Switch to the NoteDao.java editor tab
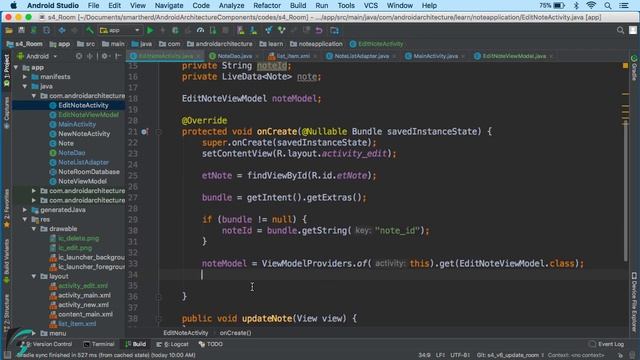Image resolution: width=640 pixels, height=360 pixels. tap(234, 56)
